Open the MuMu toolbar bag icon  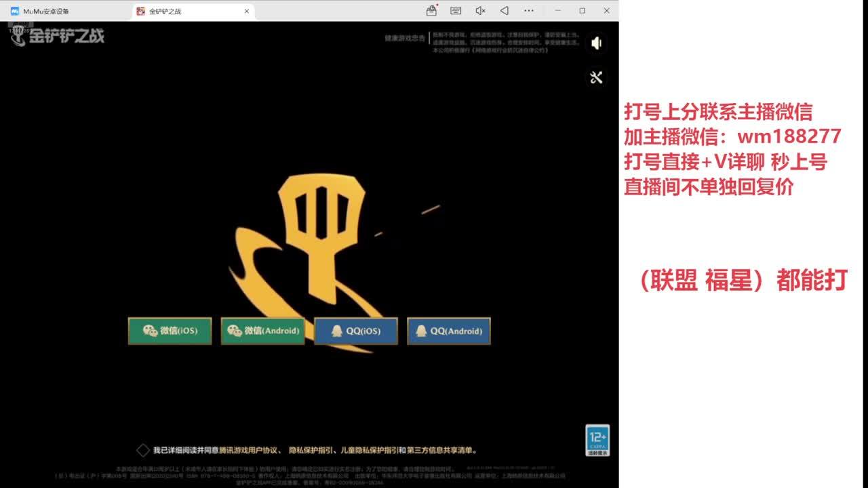click(431, 11)
